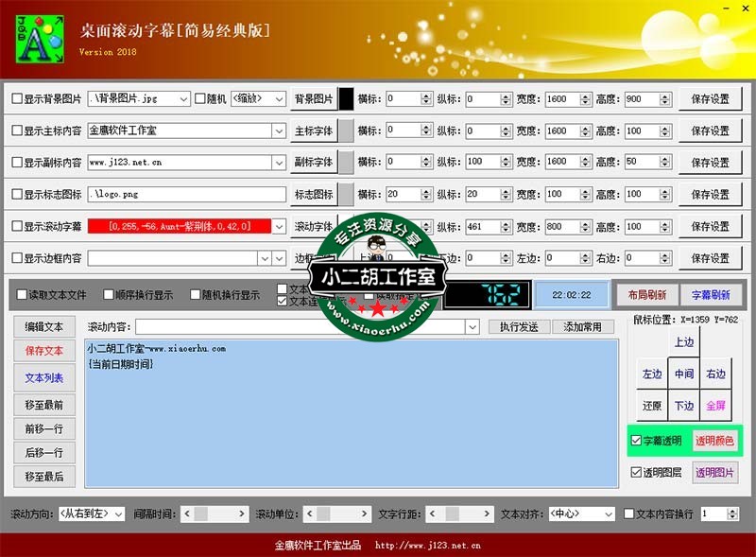Click the 布局刷新 button

[x=647, y=295]
